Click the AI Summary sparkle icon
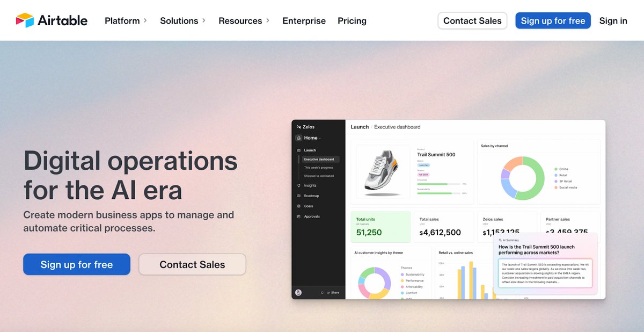The height and width of the screenshot is (332, 644). (x=500, y=240)
